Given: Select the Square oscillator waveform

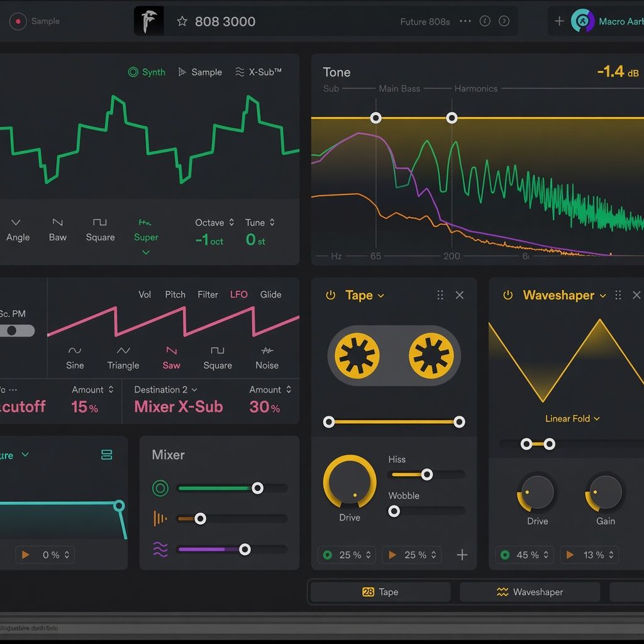Looking at the screenshot, I should [x=100, y=230].
